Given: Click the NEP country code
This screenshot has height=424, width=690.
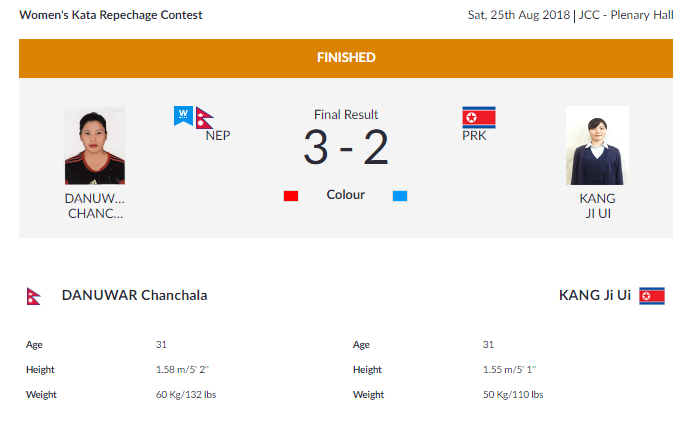Looking at the screenshot, I should pos(218,135).
